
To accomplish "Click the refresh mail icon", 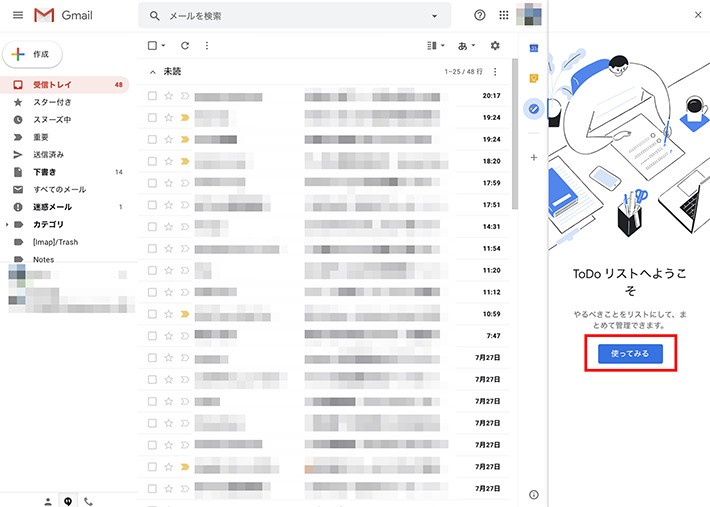I will pos(185,45).
